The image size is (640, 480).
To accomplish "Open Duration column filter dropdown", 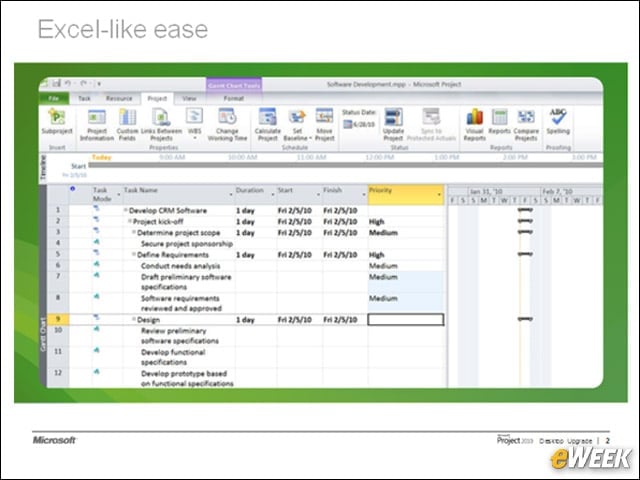I will point(273,195).
